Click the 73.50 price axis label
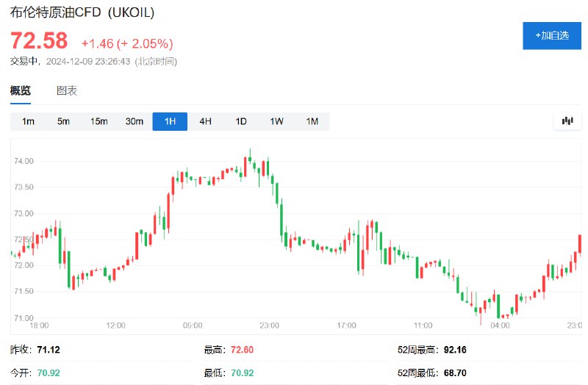This screenshot has height=385, width=588. click(24, 187)
